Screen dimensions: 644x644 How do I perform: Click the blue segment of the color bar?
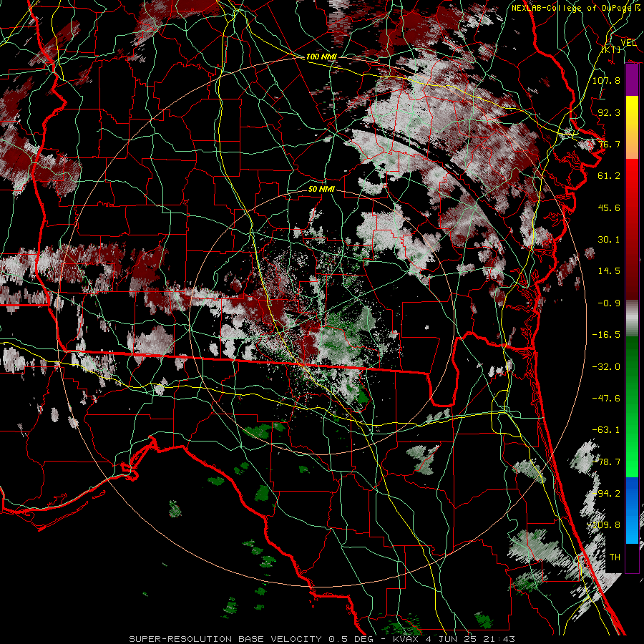[x=632, y=509]
